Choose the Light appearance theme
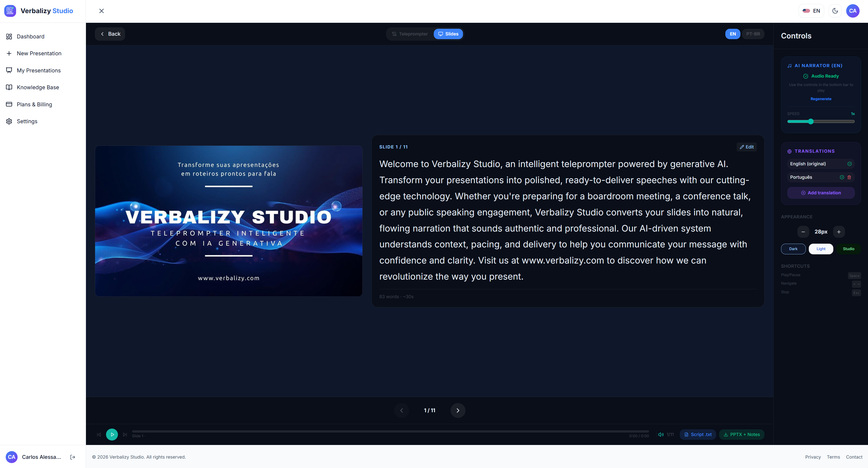The width and height of the screenshot is (868, 468). coord(821,249)
